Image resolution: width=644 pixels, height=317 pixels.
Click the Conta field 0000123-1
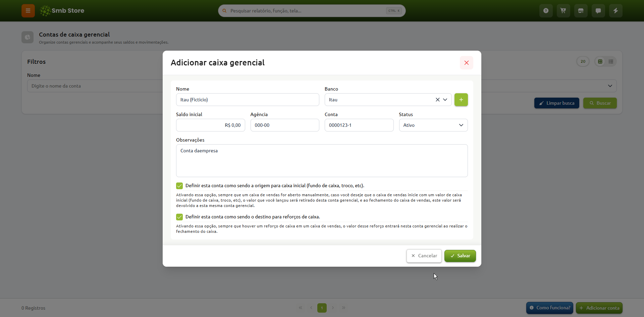tap(359, 125)
